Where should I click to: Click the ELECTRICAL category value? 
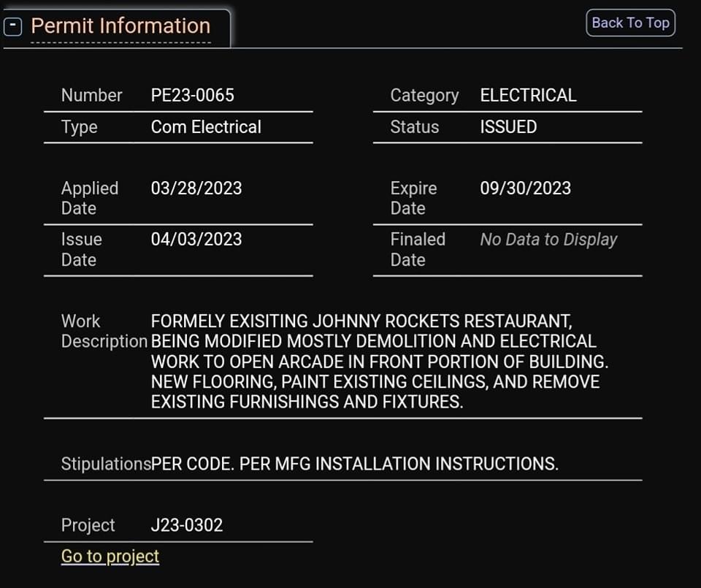pos(528,95)
